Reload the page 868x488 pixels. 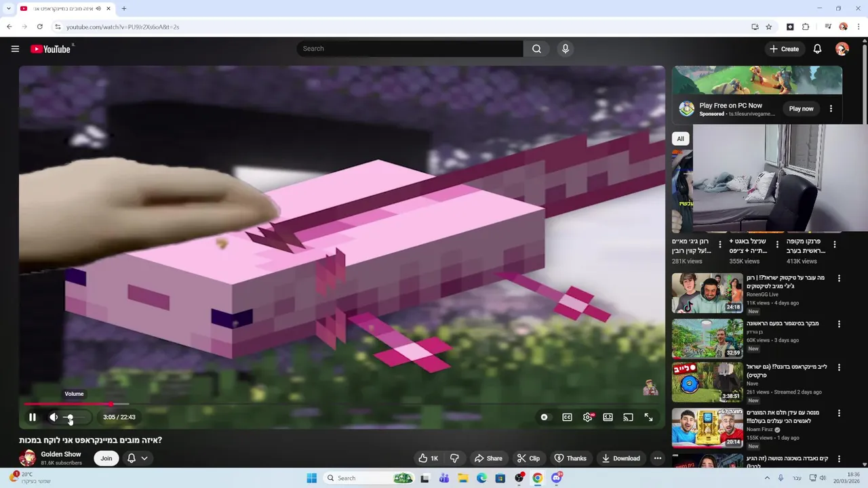(x=39, y=26)
